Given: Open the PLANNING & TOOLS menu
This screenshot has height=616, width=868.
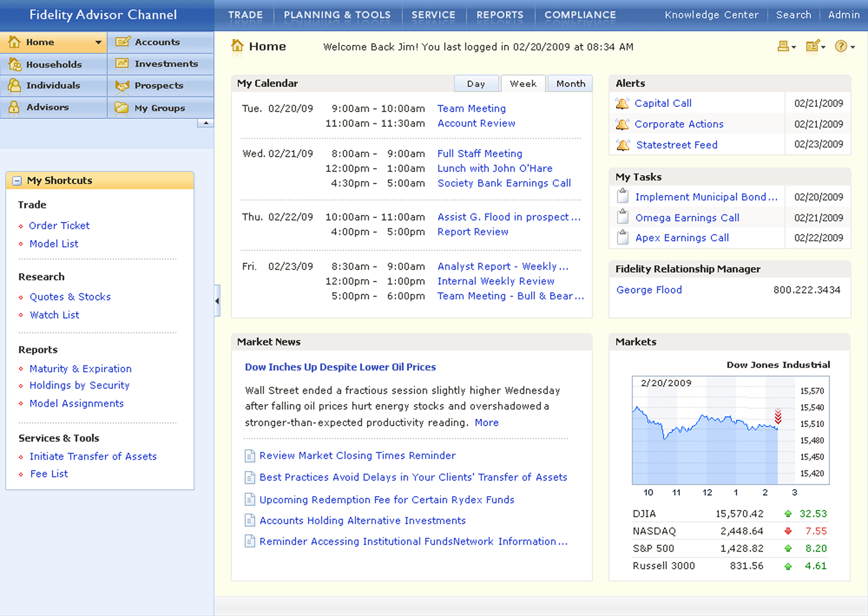Looking at the screenshot, I should click(x=337, y=15).
